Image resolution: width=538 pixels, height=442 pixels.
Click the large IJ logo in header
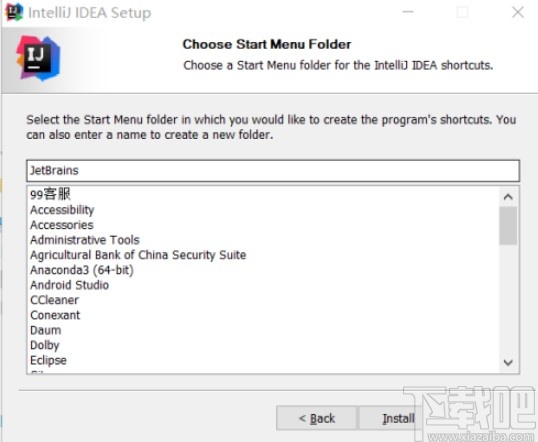(38, 58)
